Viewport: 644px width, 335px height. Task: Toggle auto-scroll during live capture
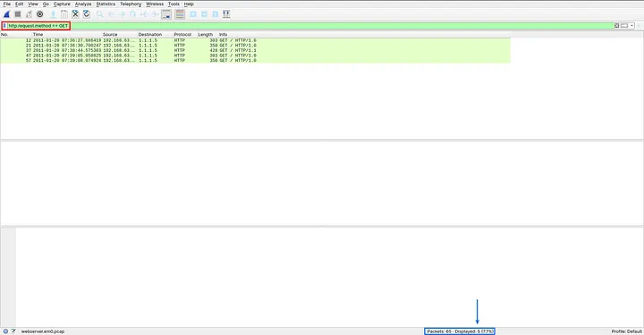166,14
